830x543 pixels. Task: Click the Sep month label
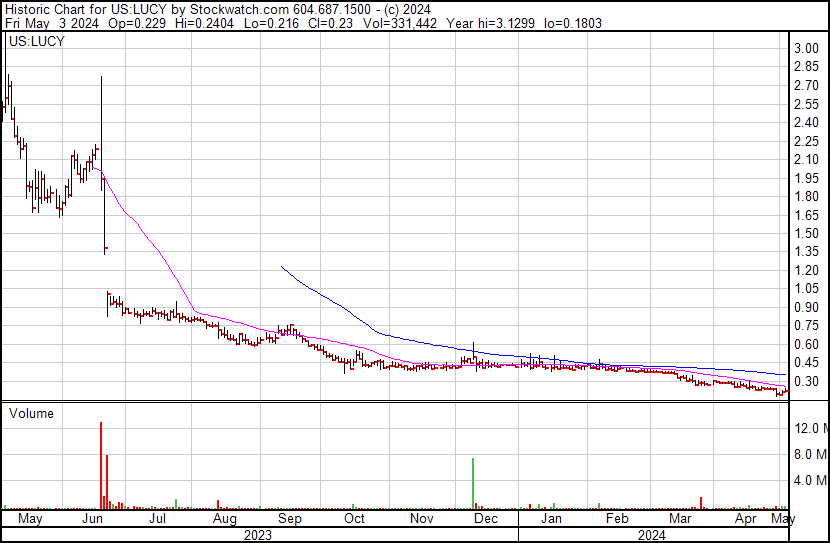[x=290, y=518]
